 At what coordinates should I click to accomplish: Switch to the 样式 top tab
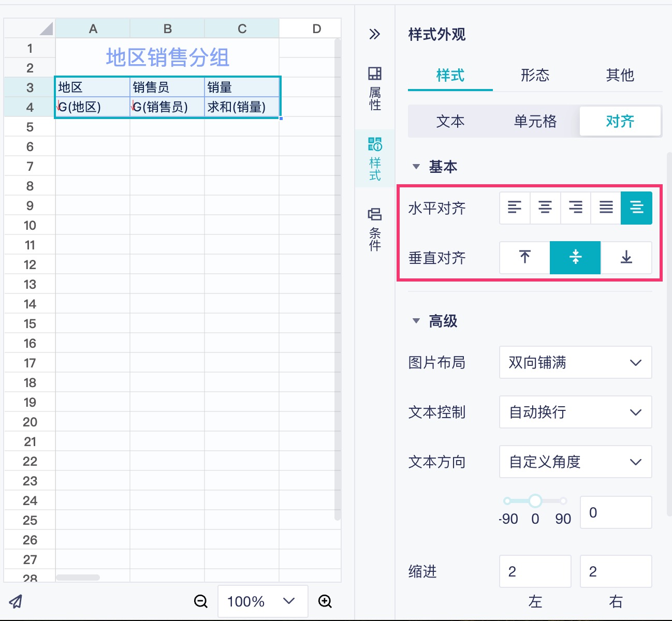pyautogui.click(x=450, y=76)
